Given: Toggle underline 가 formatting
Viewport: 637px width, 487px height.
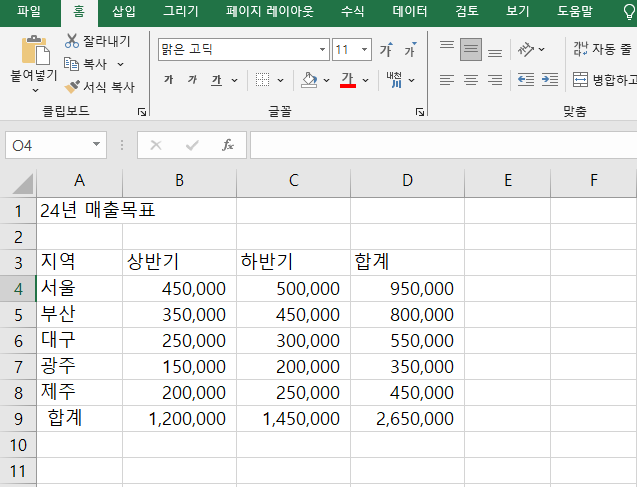Looking at the screenshot, I should click(217, 80).
